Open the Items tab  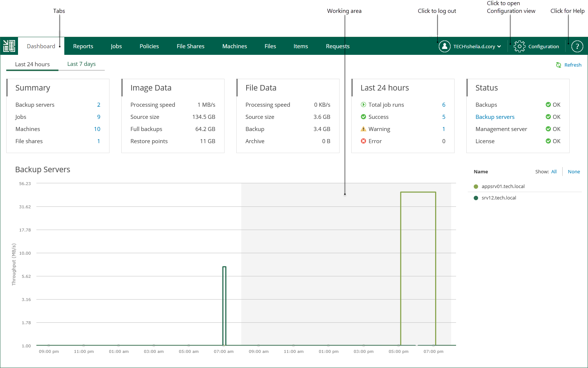(301, 46)
